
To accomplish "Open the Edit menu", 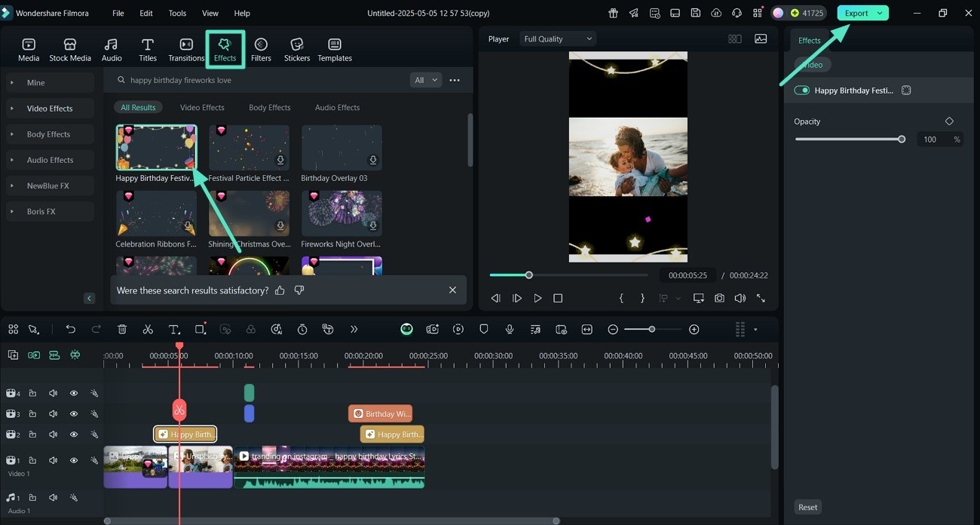I will (146, 13).
